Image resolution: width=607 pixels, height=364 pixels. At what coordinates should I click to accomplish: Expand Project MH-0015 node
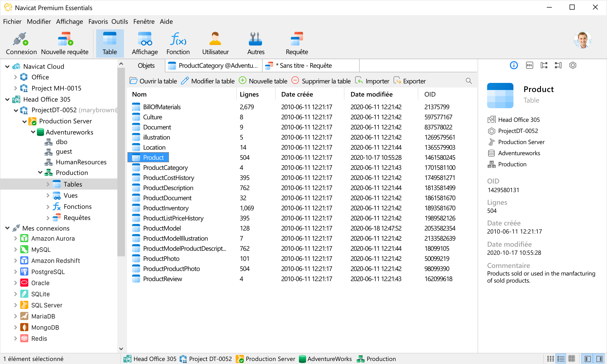[15, 88]
